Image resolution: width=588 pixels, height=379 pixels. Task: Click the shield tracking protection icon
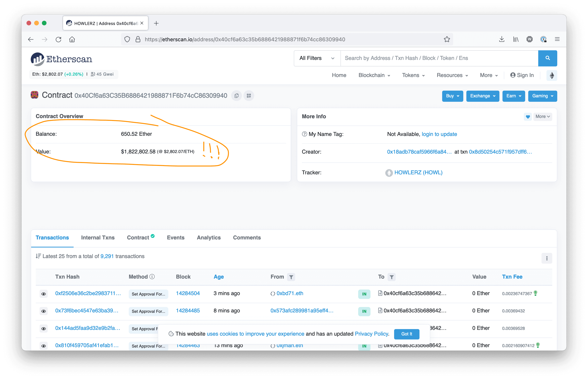(x=127, y=39)
